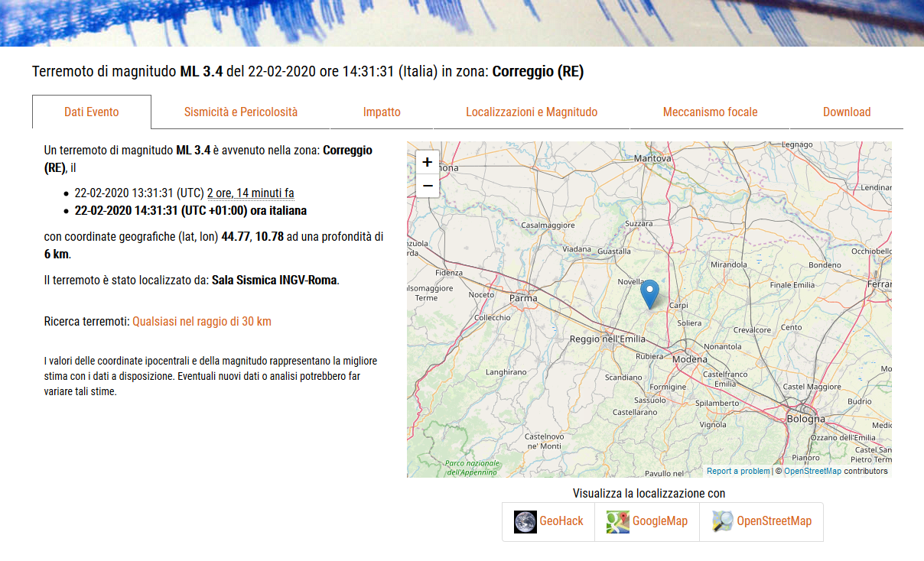Click the Nonantola label on the map
This screenshot has width=924, height=561.
723,347
